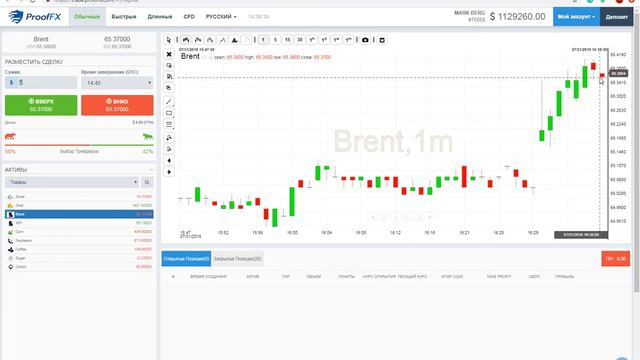Viewport: 640px width, 360px height.
Task: Open the Открытые Позиции tab
Action: tap(186, 259)
